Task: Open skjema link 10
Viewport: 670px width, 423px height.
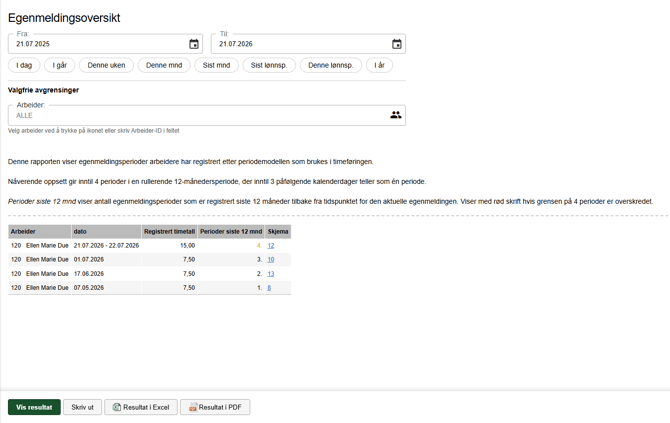Action: tap(270, 260)
